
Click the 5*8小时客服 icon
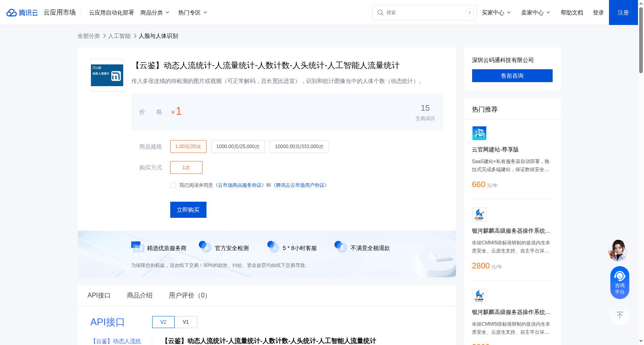tap(273, 247)
